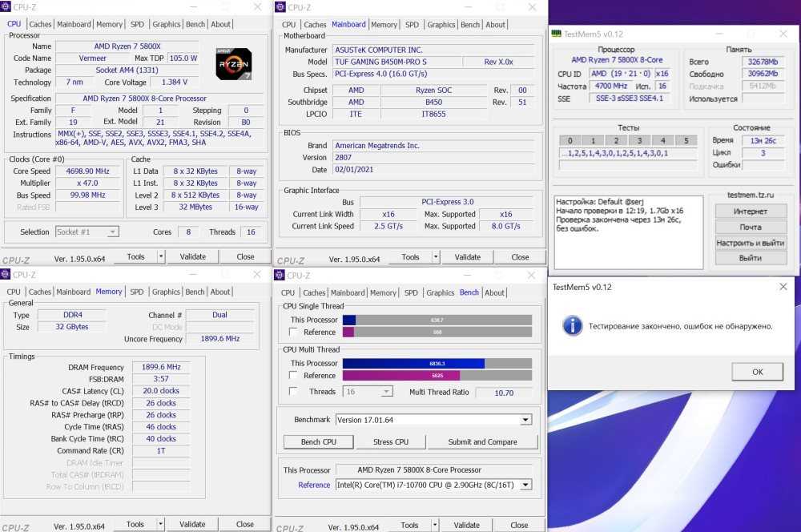Viewport: 801px width, 532px height.
Task: Open the Threads count dropdown showing 16
Action: click(x=387, y=392)
